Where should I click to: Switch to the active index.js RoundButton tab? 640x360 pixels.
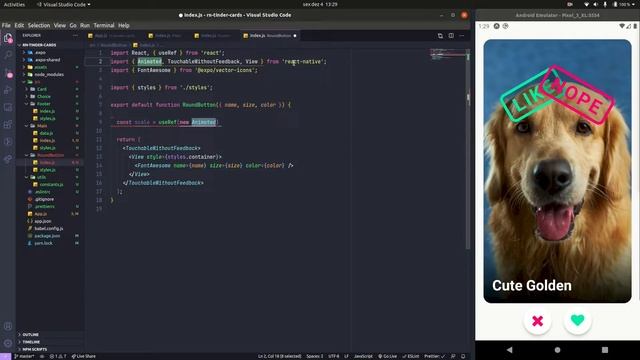(x=269, y=36)
